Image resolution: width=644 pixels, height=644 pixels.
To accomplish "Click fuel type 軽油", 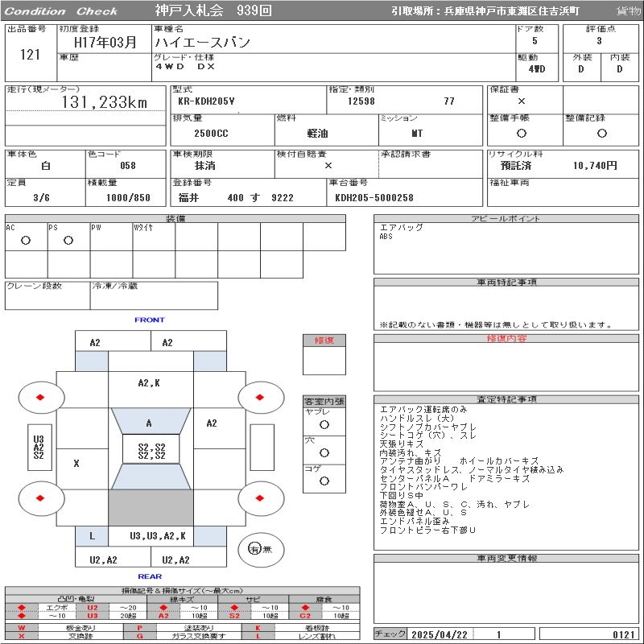I will pyautogui.click(x=317, y=134).
